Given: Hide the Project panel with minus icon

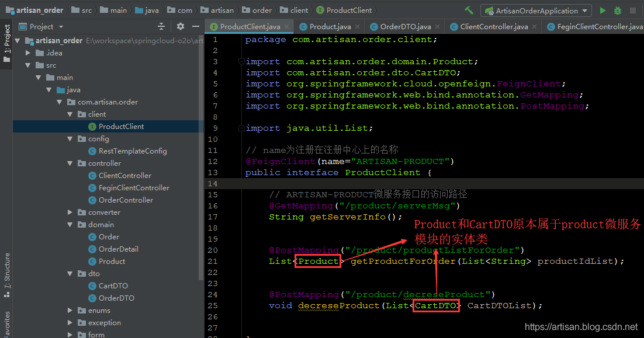Looking at the screenshot, I should point(195,26).
